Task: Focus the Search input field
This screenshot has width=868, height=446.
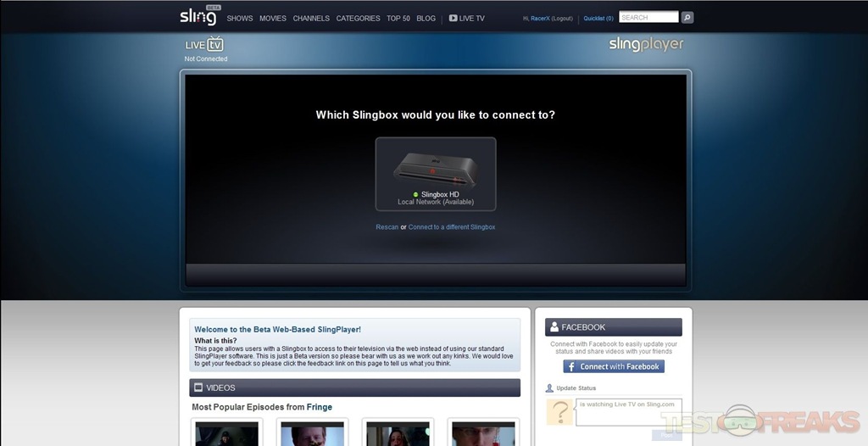Action: pyautogui.click(x=648, y=17)
